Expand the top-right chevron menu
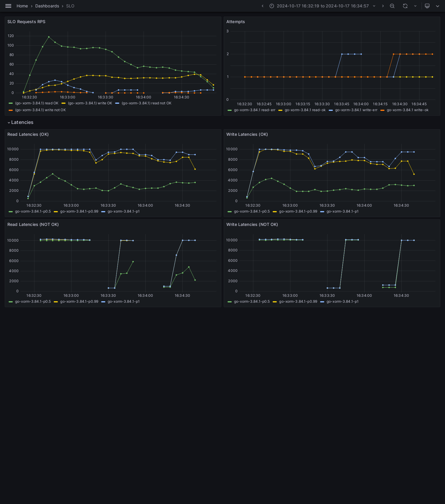Image resolution: width=445 pixels, height=504 pixels. 438,6
